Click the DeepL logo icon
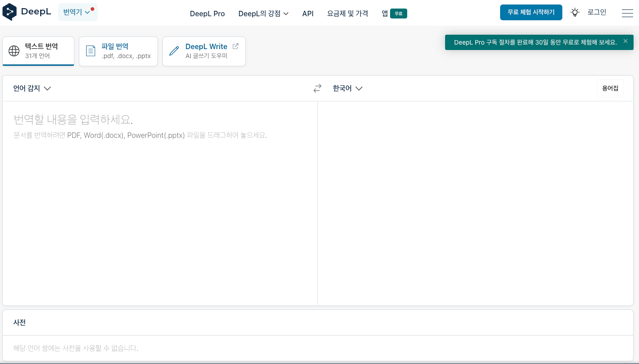 (9, 12)
